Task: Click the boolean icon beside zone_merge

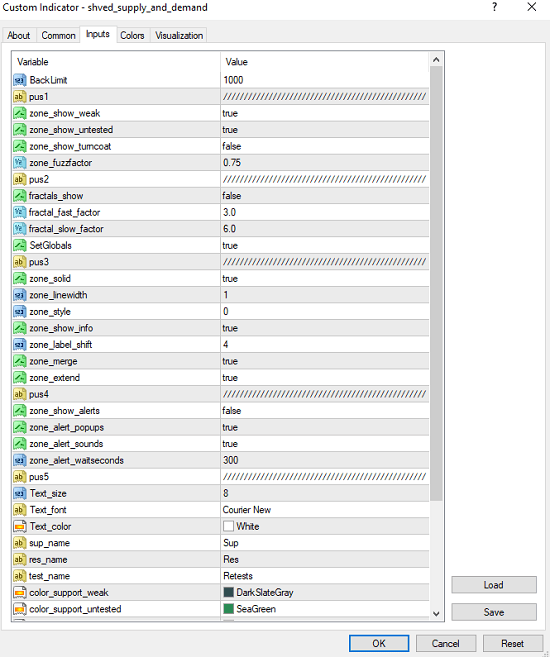Action: tap(19, 361)
